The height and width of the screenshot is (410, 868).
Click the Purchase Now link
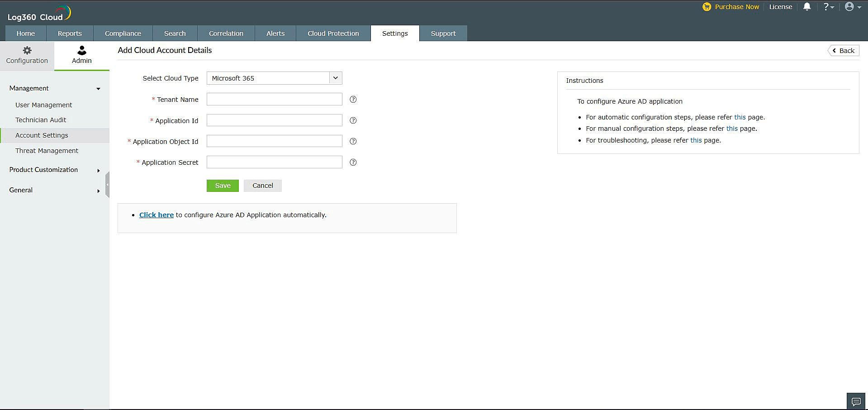pos(737,7)
